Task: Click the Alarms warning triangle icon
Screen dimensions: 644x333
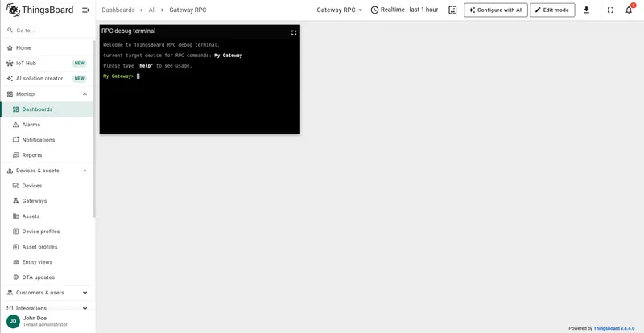Action: (16, 125)
